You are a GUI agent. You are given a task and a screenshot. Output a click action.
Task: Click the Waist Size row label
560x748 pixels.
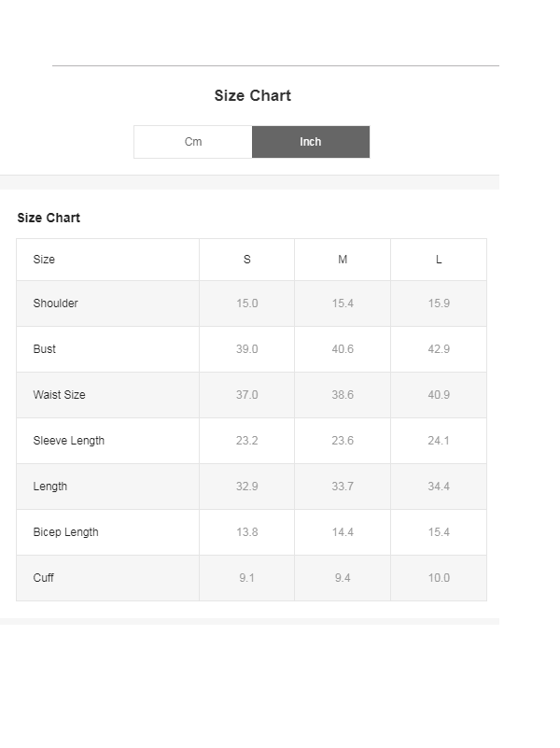60,395
